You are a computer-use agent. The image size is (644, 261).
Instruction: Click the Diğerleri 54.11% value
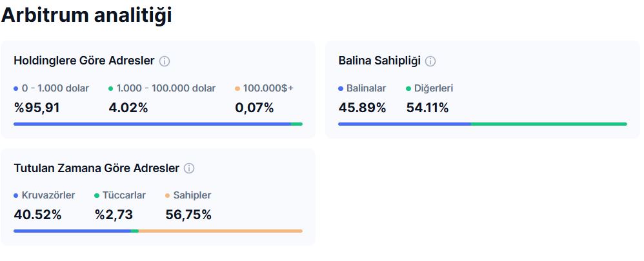tap(428, 108)
